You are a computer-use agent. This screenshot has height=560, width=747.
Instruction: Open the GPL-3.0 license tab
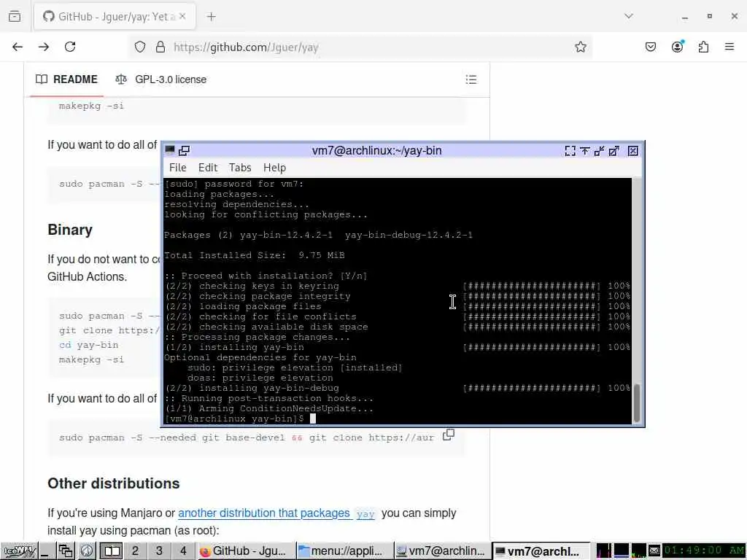coord(161,79)
